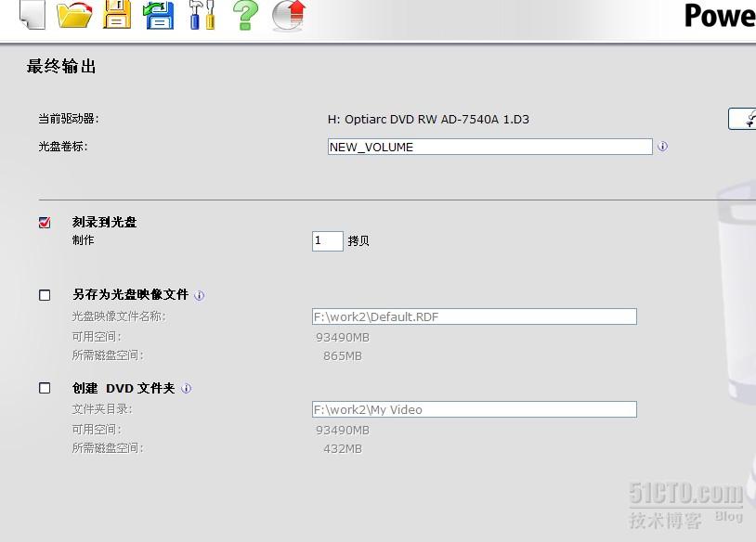Click the 当前驱动器 label
This screenshot has height=542, width=756.
[69, 119]
